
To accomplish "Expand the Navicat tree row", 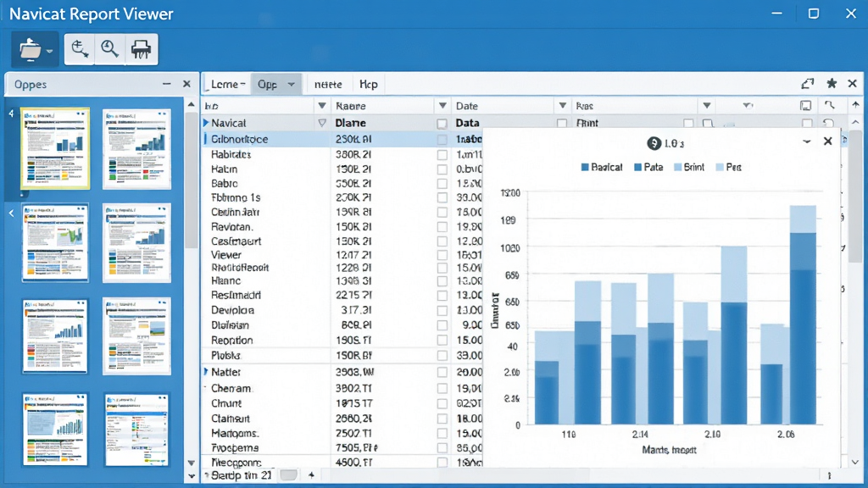I will (206, 122).
